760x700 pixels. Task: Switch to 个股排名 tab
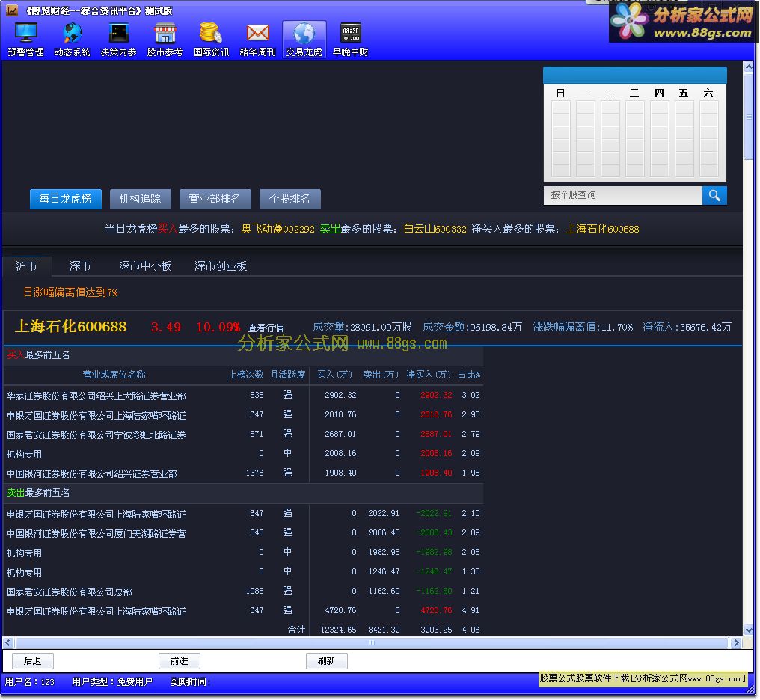coord(289,199)
